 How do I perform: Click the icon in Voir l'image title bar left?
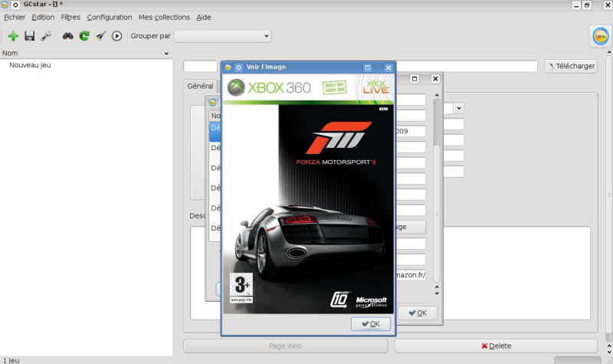228,67
